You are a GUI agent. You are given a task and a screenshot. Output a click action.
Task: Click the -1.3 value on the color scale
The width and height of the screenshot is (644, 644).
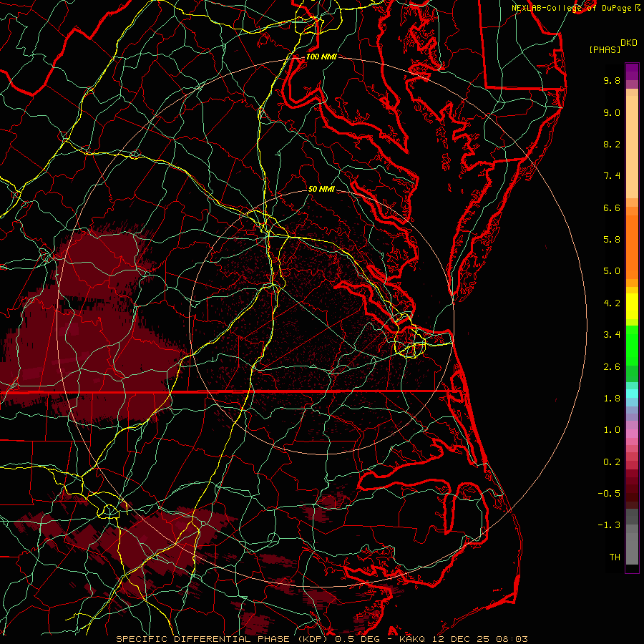(609, 525)
